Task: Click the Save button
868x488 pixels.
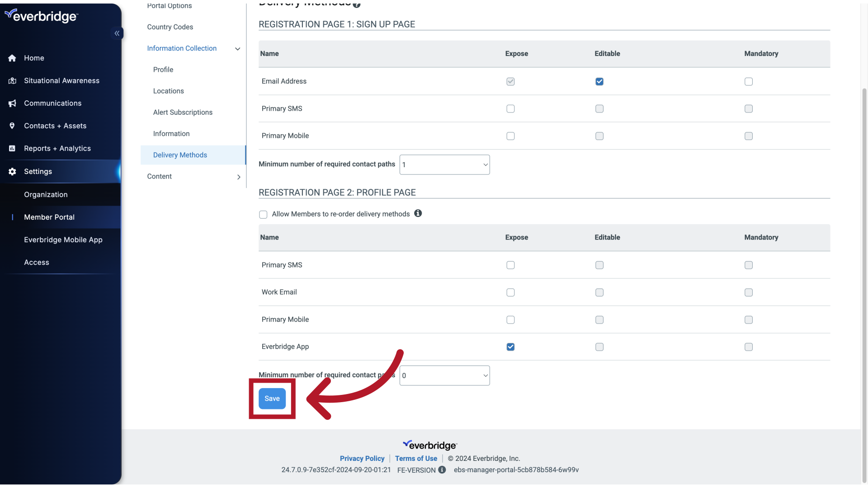Action: (272, 398)
